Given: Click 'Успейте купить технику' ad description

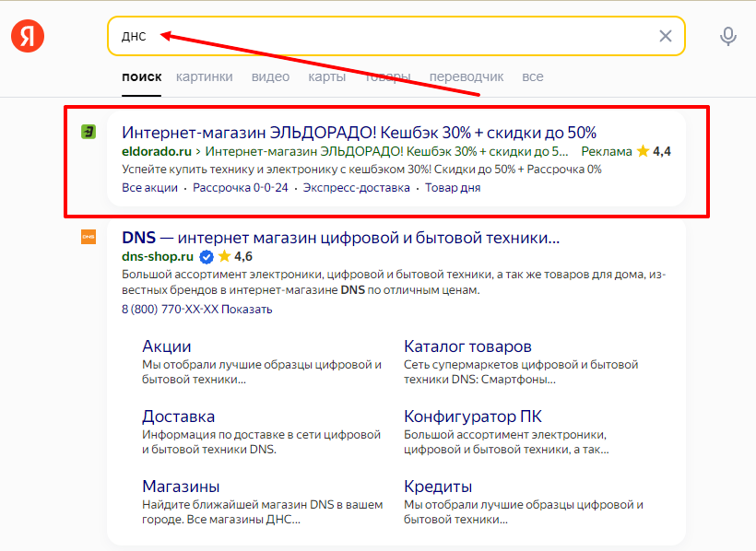Looking at the screenshot, I should coord(361,170).
